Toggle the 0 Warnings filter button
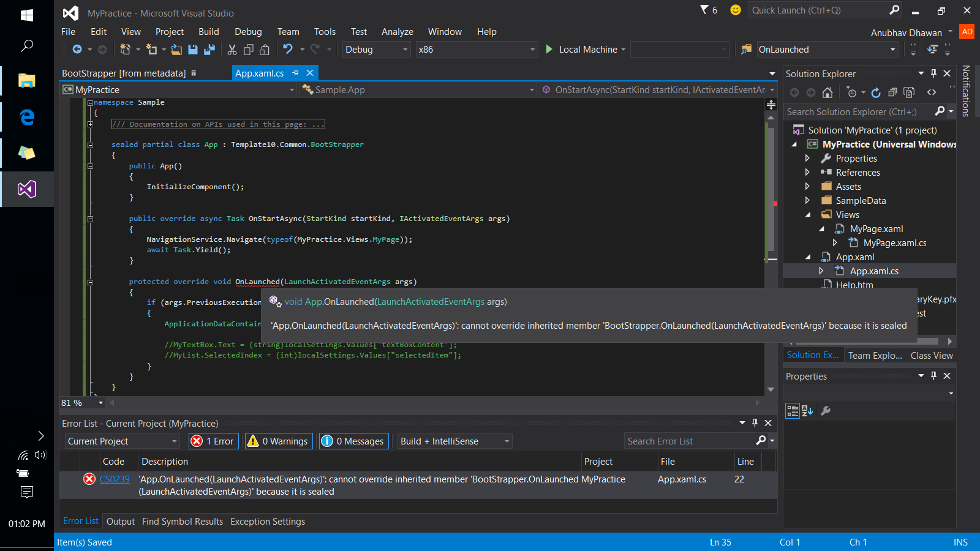This screenshot has height=551, width=980. click(279, 441)
